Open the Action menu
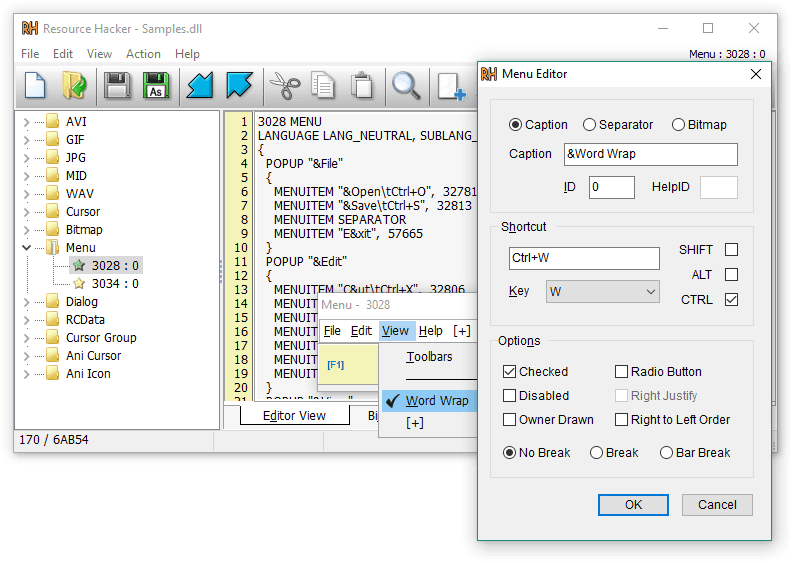 pos(143,54)
